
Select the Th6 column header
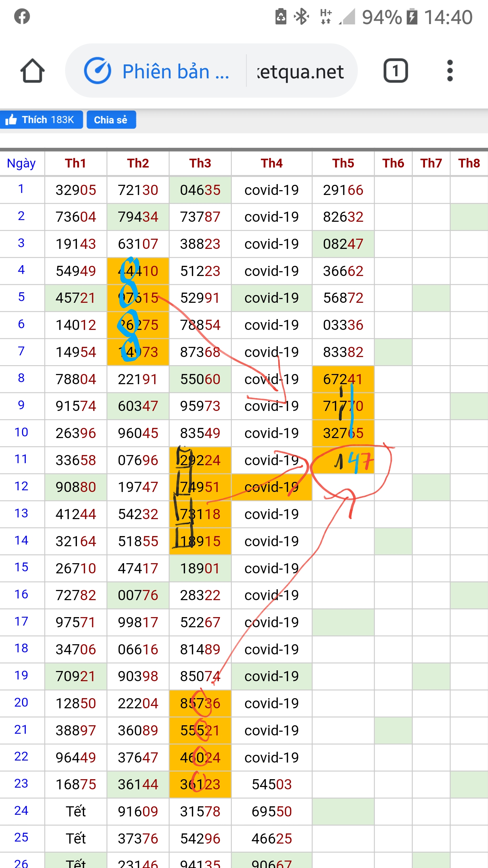(x=393, y=163)
